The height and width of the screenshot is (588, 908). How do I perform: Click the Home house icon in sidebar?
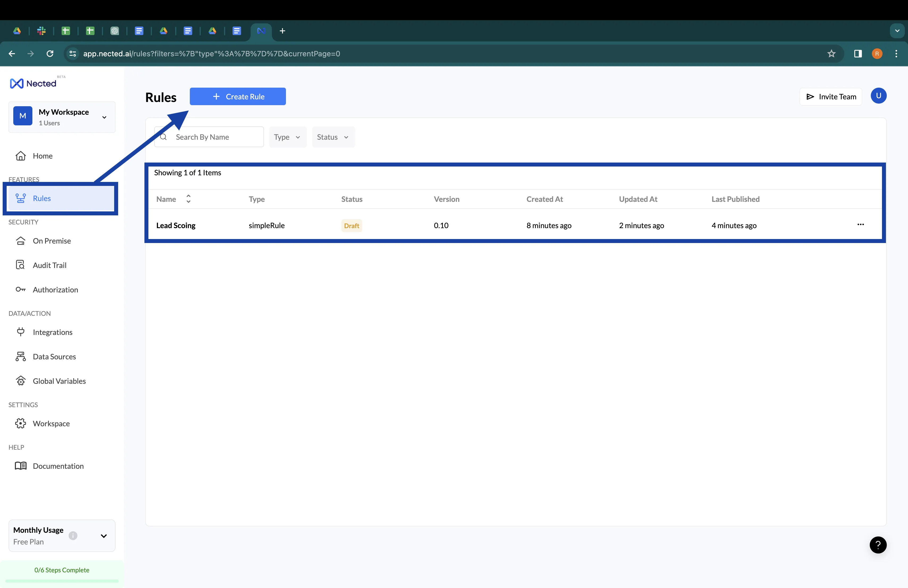tap(21, 156)
